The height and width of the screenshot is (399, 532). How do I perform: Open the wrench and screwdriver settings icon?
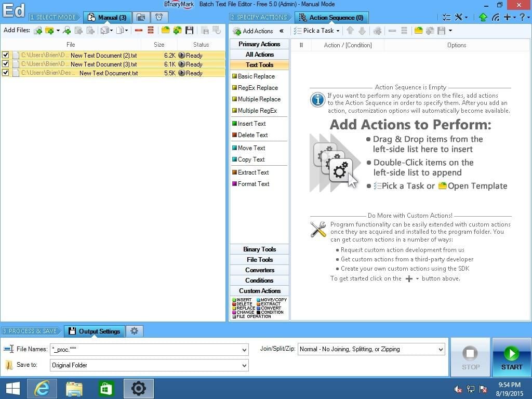pyautogui.click(x=459, y=17)
